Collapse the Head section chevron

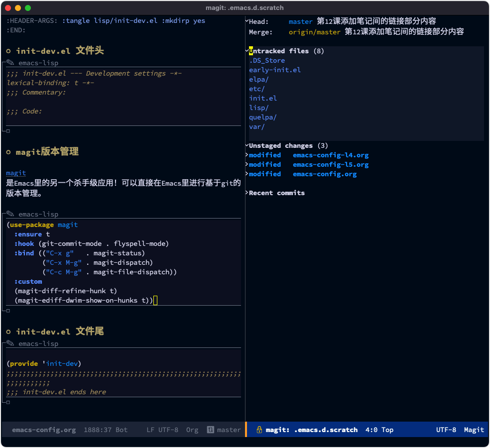tap(247, 21)
